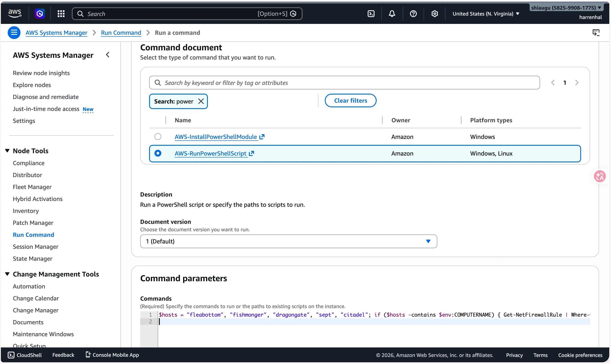This screenshot has width=611, height=364.
Task: Go to next page of documents
Action: pos(577,83)
